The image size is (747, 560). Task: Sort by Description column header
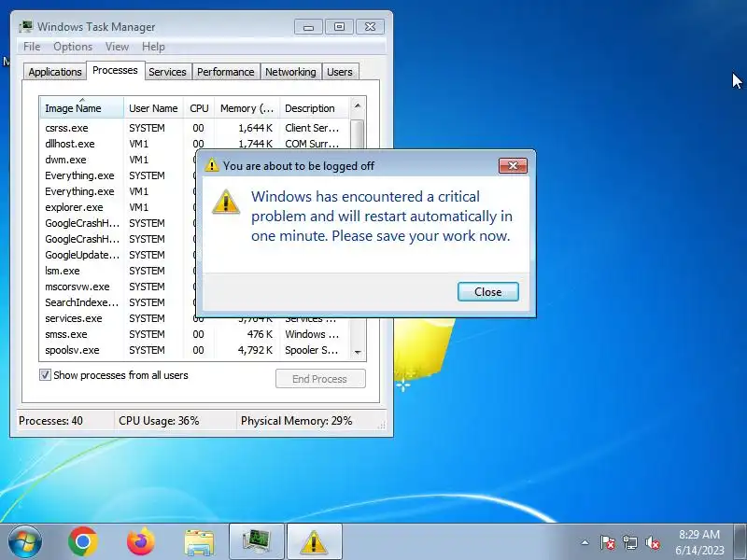pos(315,108)
